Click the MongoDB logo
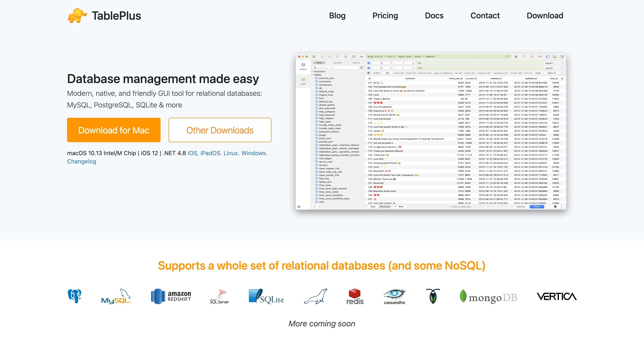The width and height of the screenshot is (644, 364). click(488, 297)
